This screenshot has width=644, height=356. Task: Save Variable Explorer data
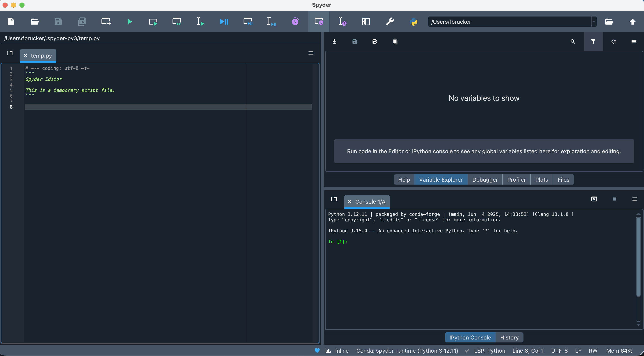click(x=355, y=41)
